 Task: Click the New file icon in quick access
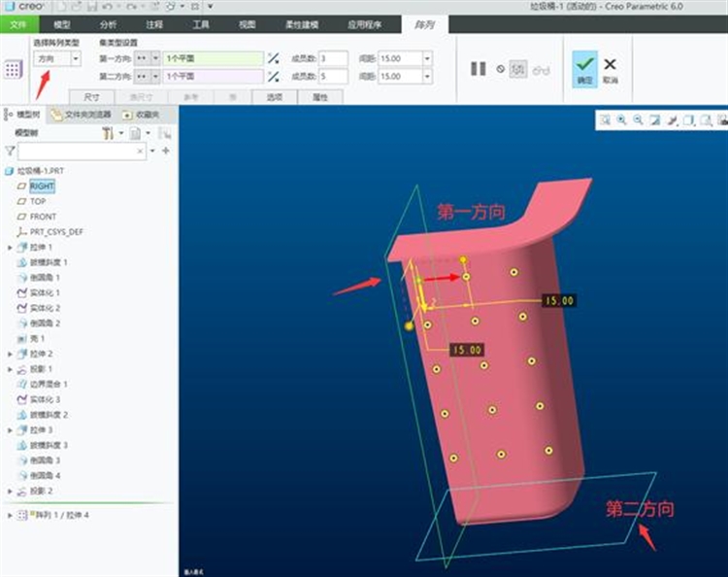pyautogui.click(x=62, y=7)
